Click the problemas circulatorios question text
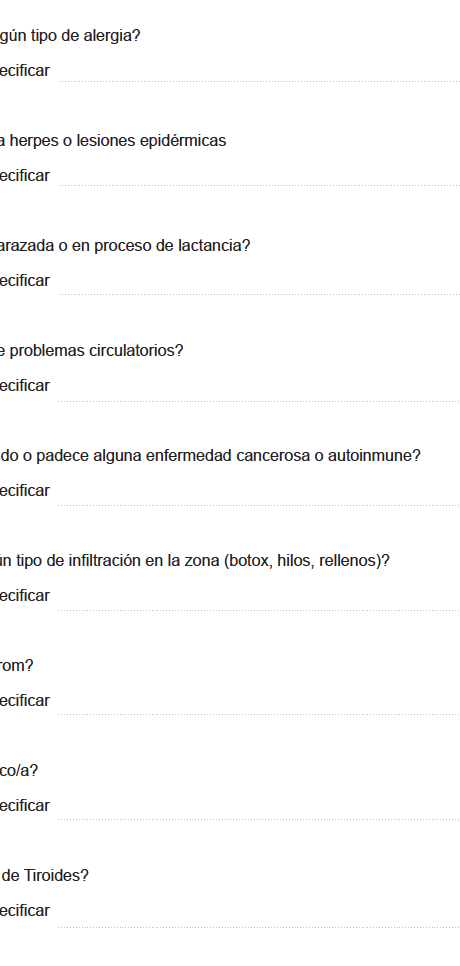 click(92, 351)
